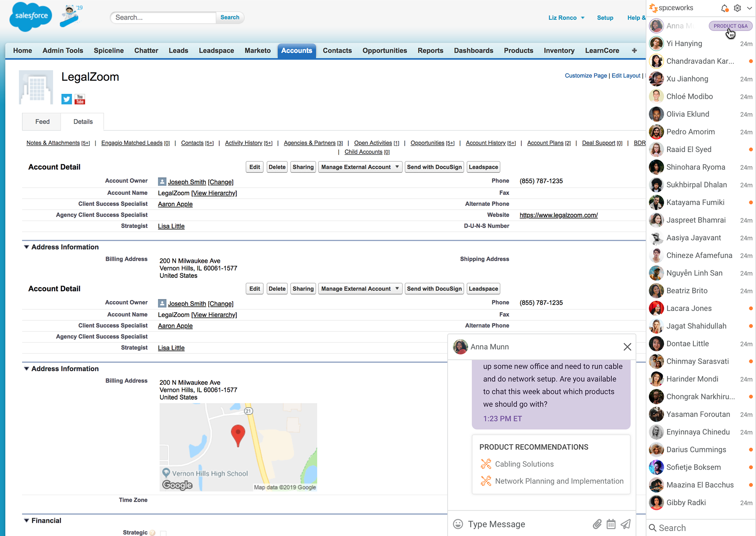756x536 pixels.
Task: Click the Spiceworks search magnifier icon
Action: [652, 528]
